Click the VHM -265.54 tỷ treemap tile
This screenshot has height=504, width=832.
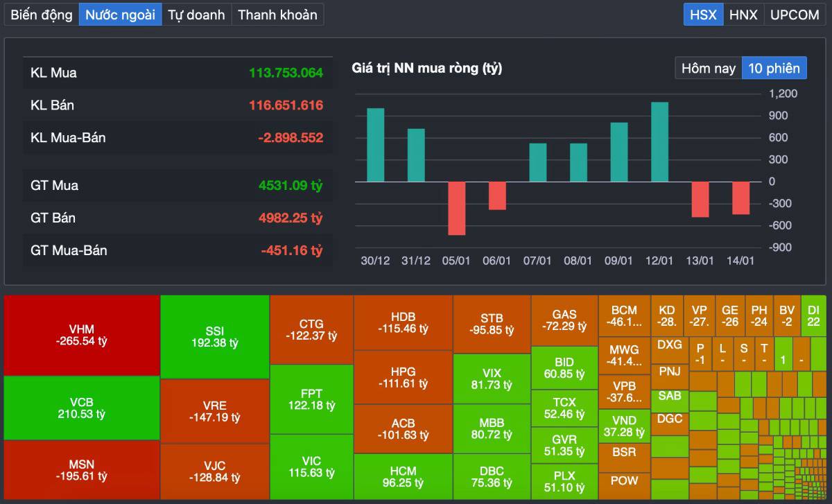(x=82, y=336)
